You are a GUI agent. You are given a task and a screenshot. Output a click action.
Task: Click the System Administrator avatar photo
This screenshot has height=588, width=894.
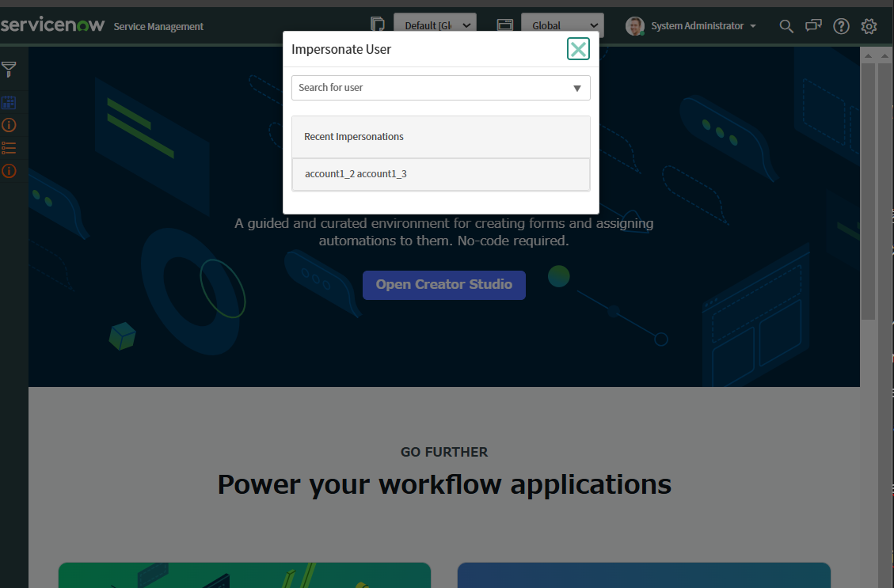click(634, 25)
